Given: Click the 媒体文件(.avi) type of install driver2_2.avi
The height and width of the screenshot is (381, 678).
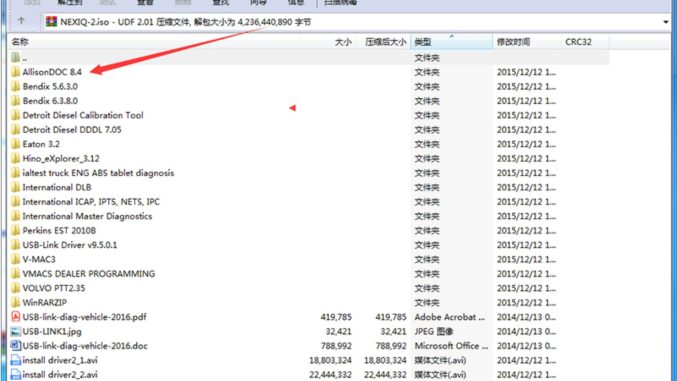Looking at the screenshot, I should [x=440, y=375].
